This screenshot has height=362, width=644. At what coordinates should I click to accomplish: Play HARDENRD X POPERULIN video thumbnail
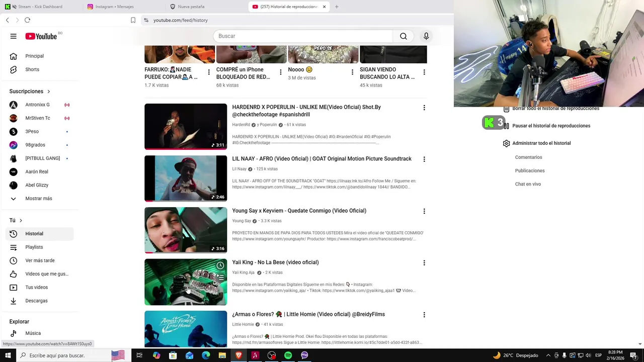[186, 127]
